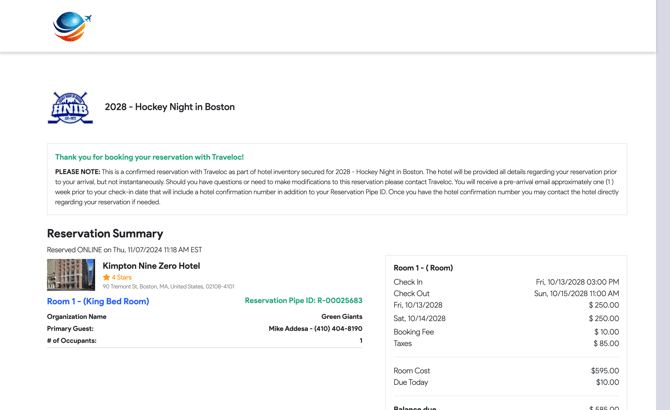Click the Room Cost total of $595.00
The width and height of the screenshot is (670, 410).
604,371
